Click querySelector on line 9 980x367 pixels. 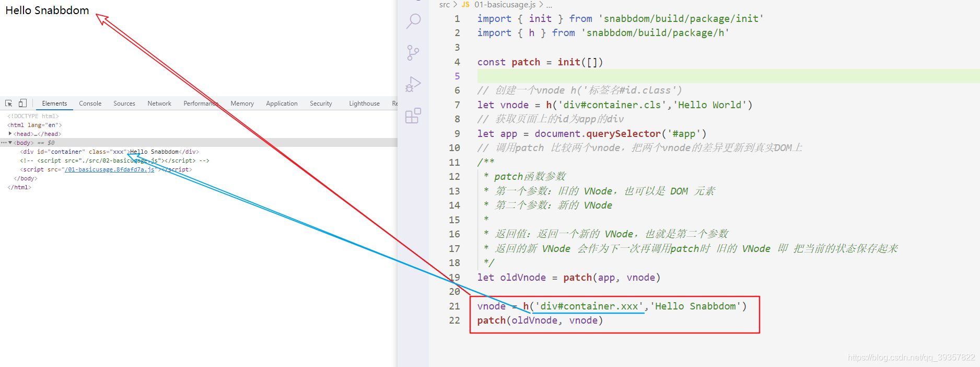coord(623,134)
